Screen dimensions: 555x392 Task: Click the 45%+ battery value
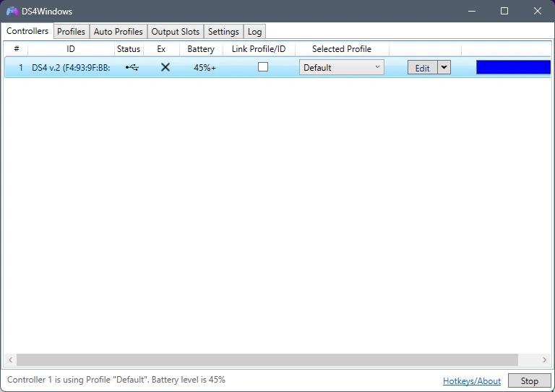(205, 68)
